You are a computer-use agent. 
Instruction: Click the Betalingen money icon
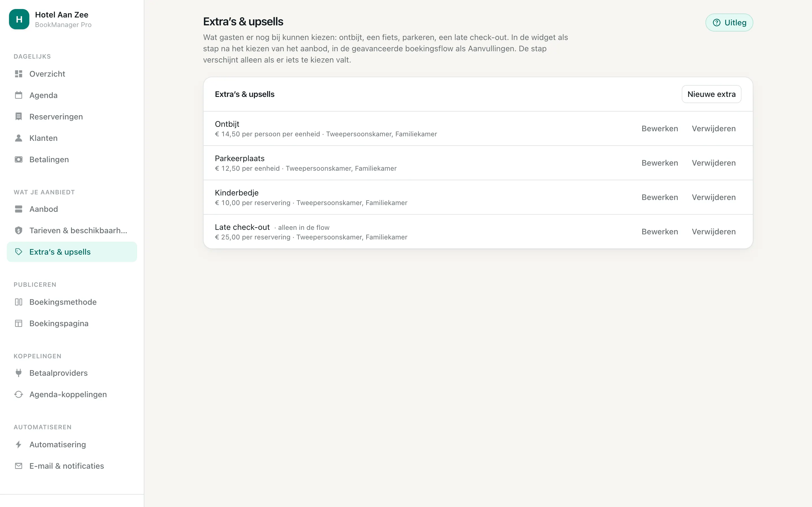pos(19,160)
